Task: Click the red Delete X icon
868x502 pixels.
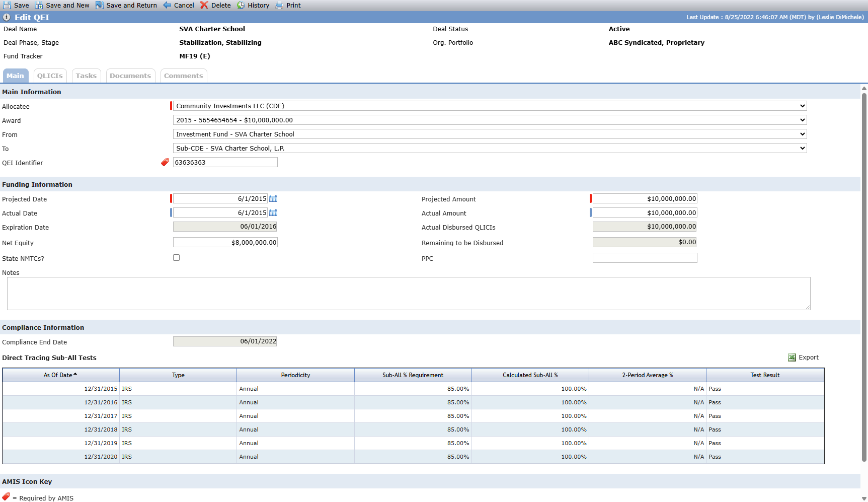Action: pyautogui.click(x=204, y=5)
